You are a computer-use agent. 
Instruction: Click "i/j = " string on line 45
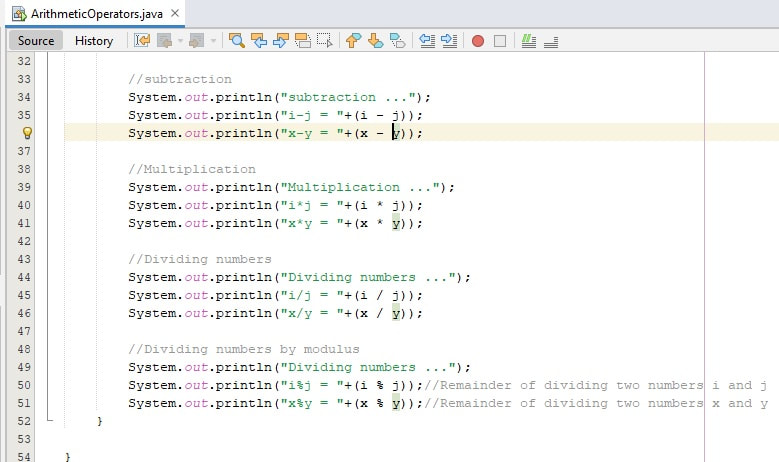312,295
